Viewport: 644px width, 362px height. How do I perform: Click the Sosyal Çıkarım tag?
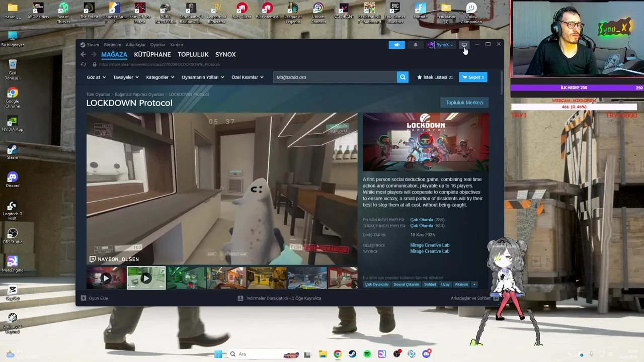[x=406, y=285]
